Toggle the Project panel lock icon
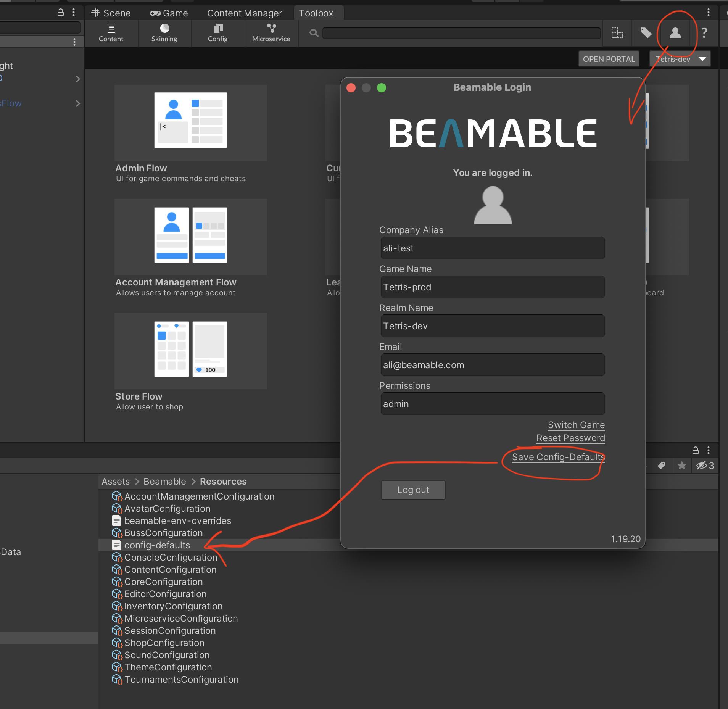The width and height of the screenshot is (728, 709). click(x=696, y=450)
